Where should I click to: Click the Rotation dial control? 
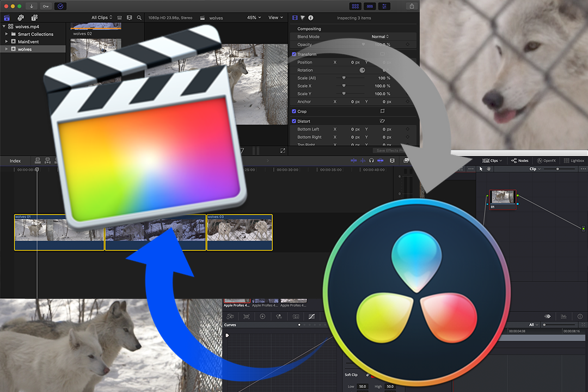click(362, 70)
